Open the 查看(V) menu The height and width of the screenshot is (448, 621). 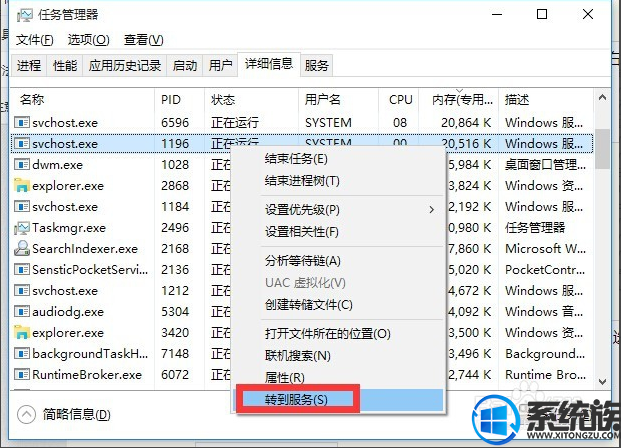[143, 40]
